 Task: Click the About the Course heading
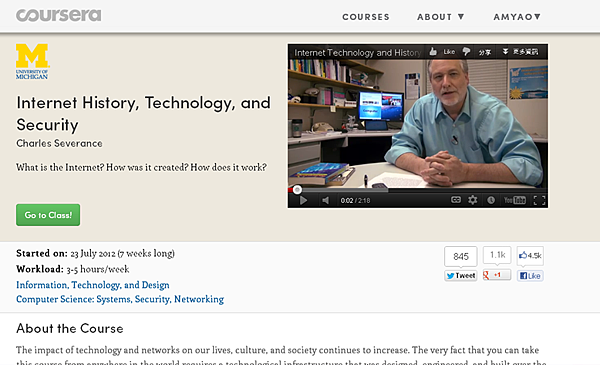coord(70,328)
